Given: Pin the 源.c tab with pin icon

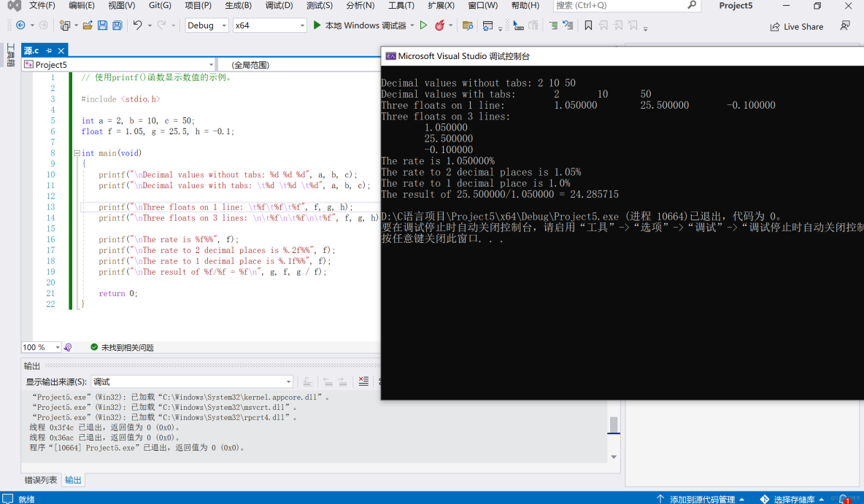Looking at the screenshot, I should tap(49, 50).
